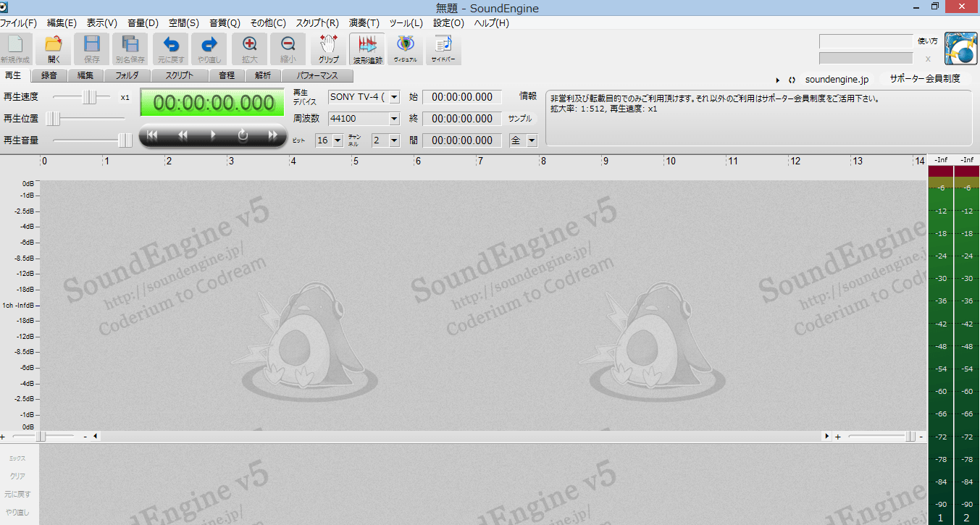This screenshot has width=980, height=525.
Task: Switch to the スクリプト tab
Action: 179,75
